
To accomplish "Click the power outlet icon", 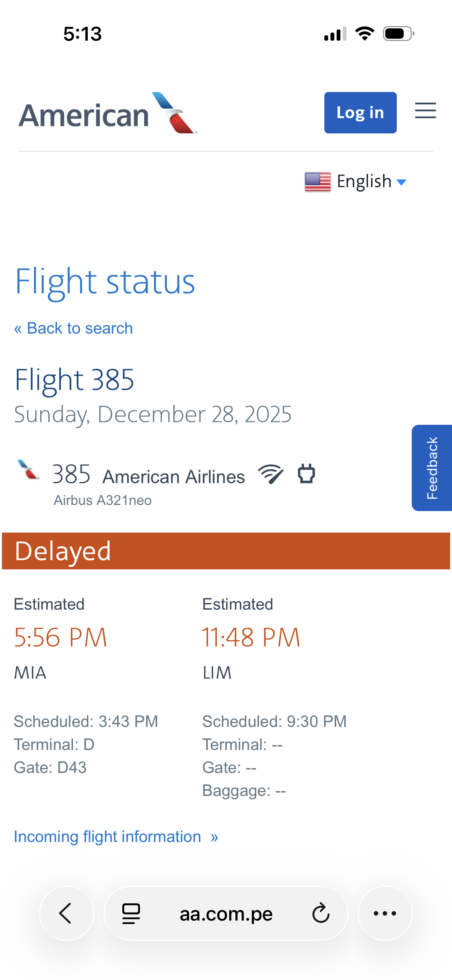I will tap(306, 473).
